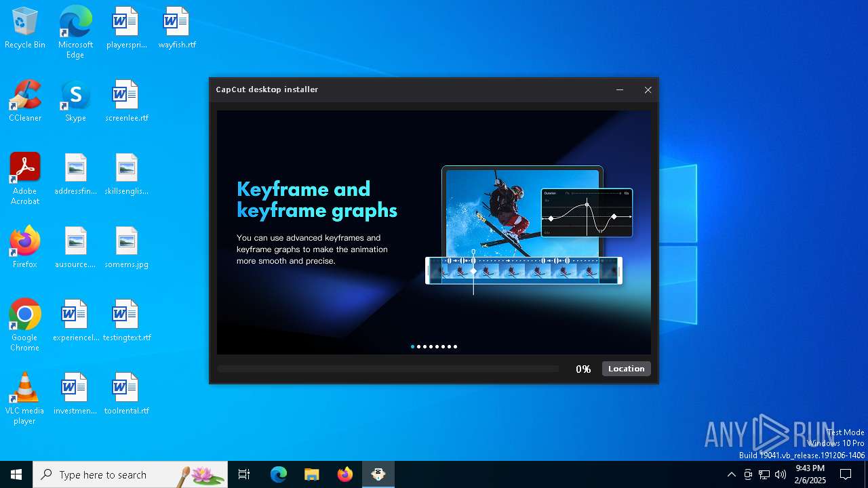
Task: Click the Location button in installer
Action: click(x=626, y=369)
